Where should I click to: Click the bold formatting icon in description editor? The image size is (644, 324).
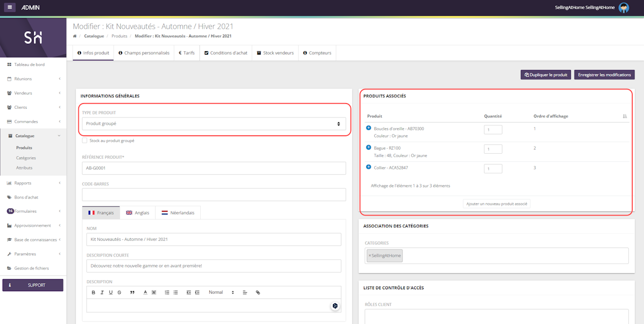pyautogui.click(x=94, y=293)
